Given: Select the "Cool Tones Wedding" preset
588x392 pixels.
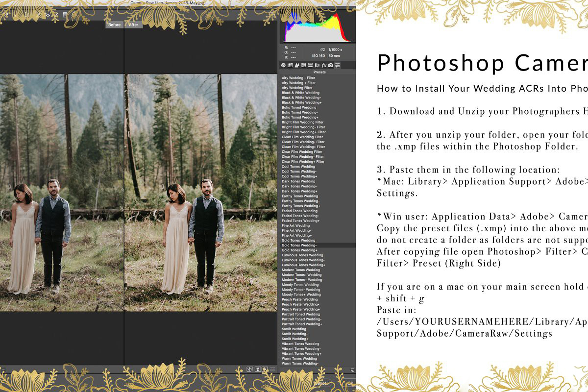Looking at the screenshot, I should point(298,167).
